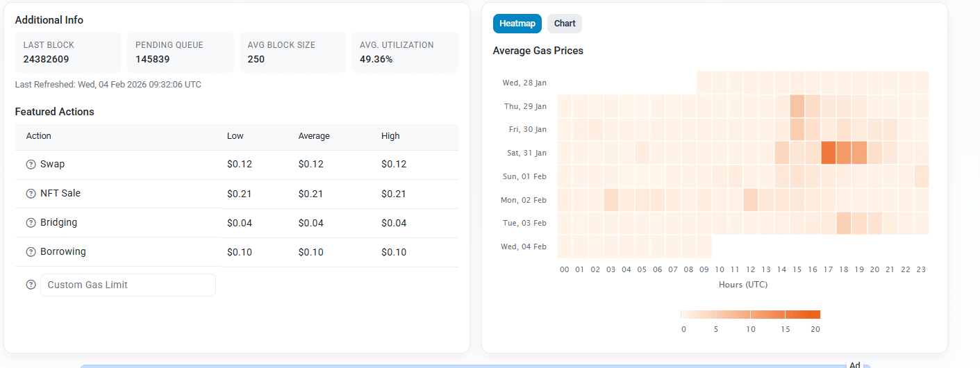Screen dimensions: 980x368
Task: Switch to the Chart tab
Action: click(564, 24)
